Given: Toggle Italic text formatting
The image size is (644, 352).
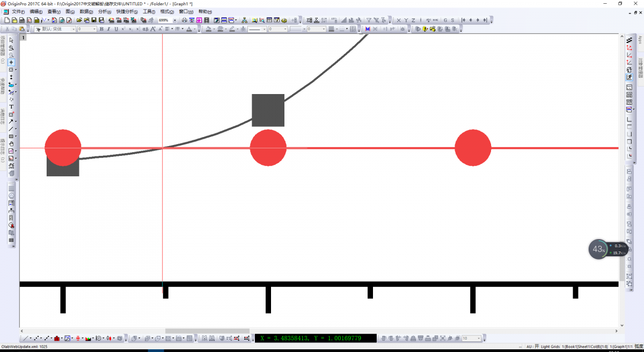Looking at the screenshot, I should [108, 29].
